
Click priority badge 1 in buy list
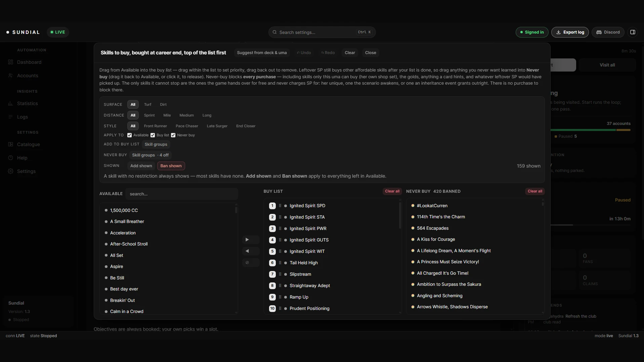[x=272, y=206]
